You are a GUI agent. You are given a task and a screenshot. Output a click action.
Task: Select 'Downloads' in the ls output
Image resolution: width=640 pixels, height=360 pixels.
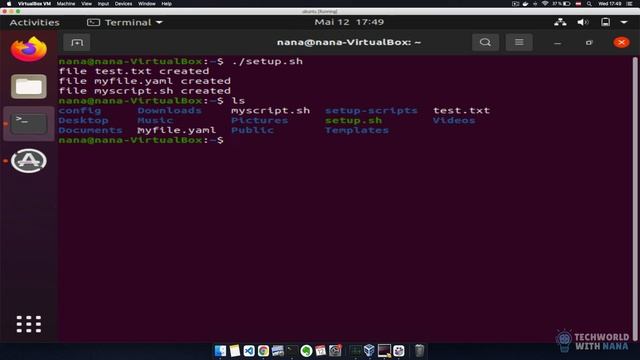[169, 111]
